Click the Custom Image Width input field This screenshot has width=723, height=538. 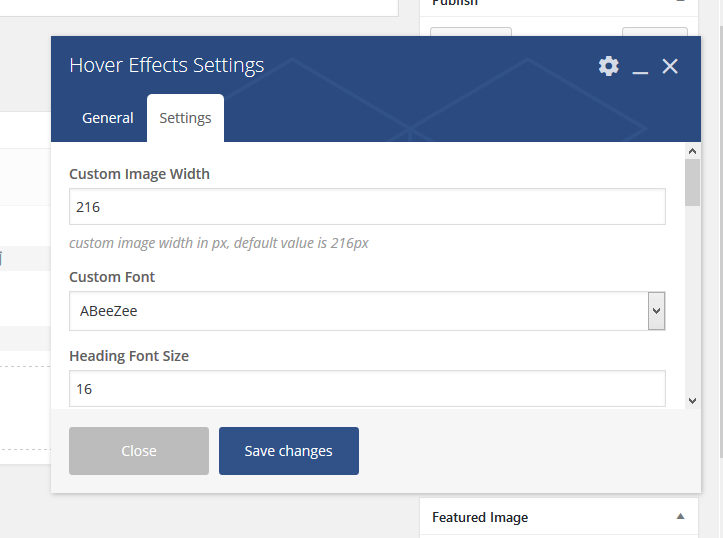[x=367, y=207]
